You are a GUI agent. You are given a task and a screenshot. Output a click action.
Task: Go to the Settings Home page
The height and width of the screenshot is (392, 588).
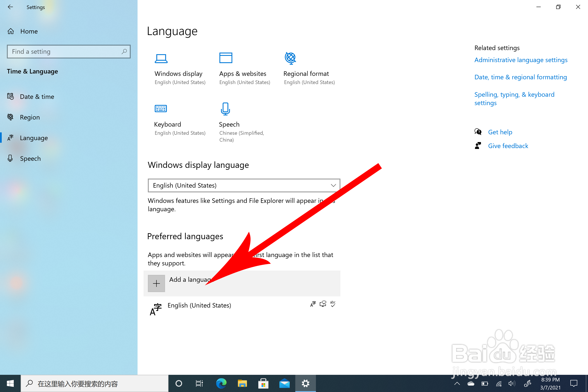coord(29,31)
